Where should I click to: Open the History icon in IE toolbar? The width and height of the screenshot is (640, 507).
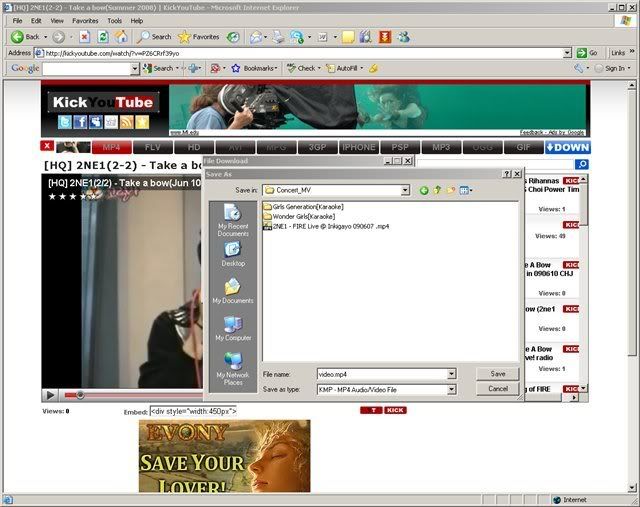[x=233, y=37]
